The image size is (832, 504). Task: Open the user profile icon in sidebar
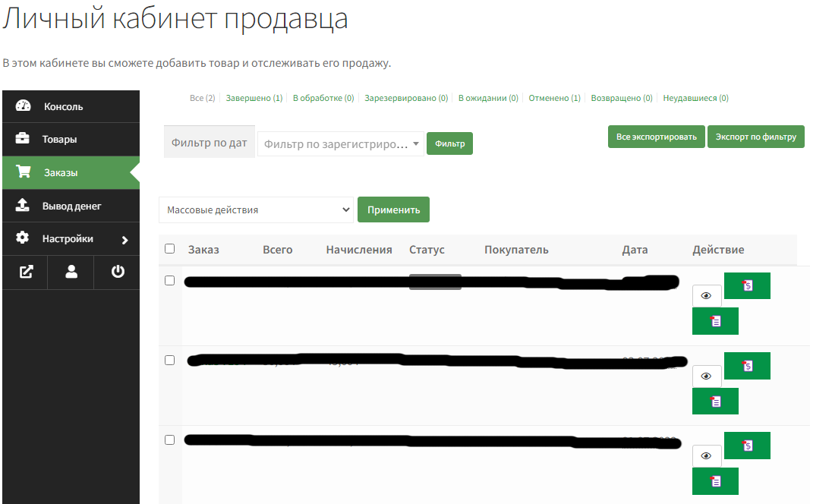71,272
